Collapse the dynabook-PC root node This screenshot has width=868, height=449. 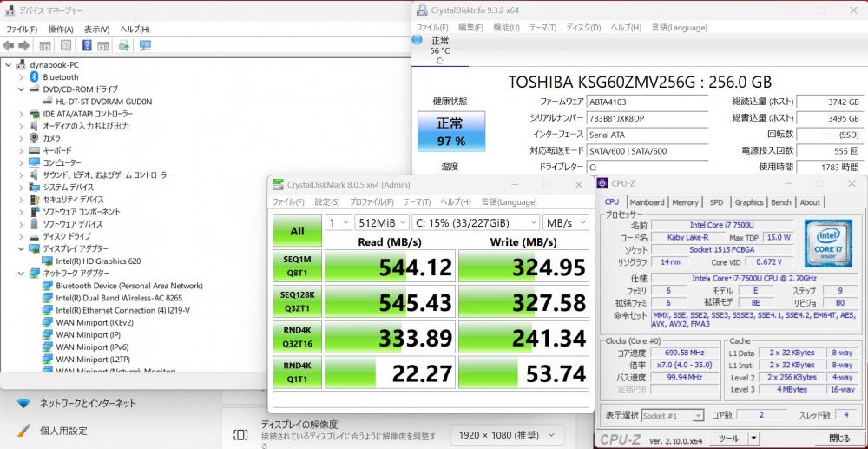[x=8, y=65]
